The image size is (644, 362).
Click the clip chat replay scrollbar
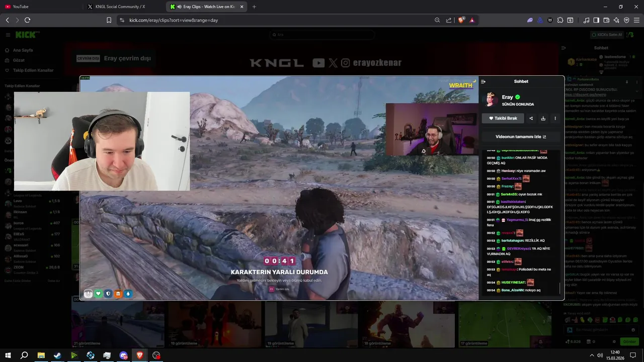[559, 289]
